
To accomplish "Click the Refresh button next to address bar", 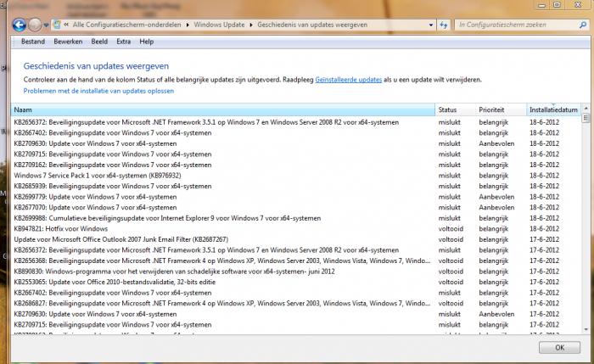I will [x=444, y=25].
